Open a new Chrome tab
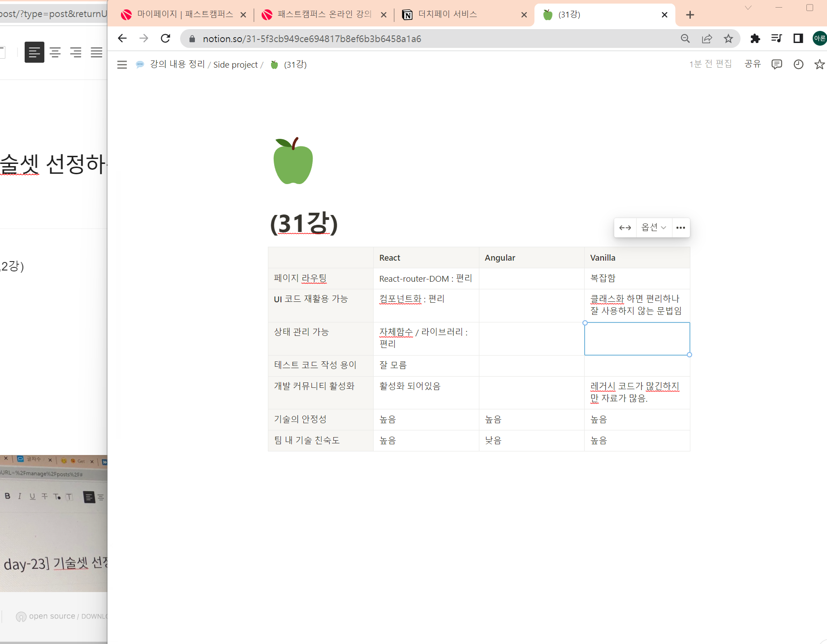Viewport: 827px width, 644px height. [x=690, y=15]
